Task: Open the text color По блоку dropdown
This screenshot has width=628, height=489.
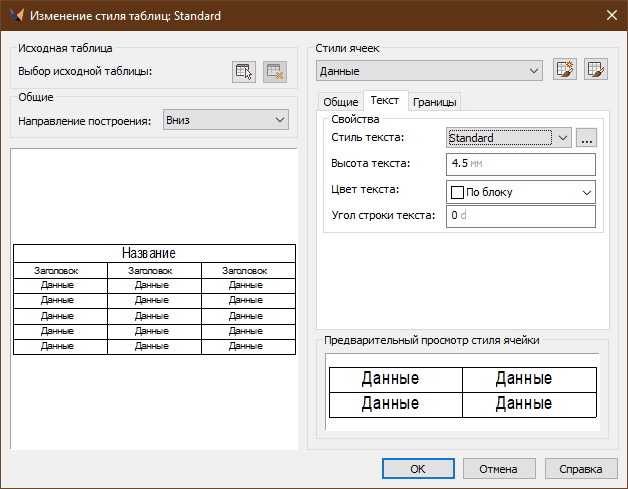Action: [x=520, y=191]
